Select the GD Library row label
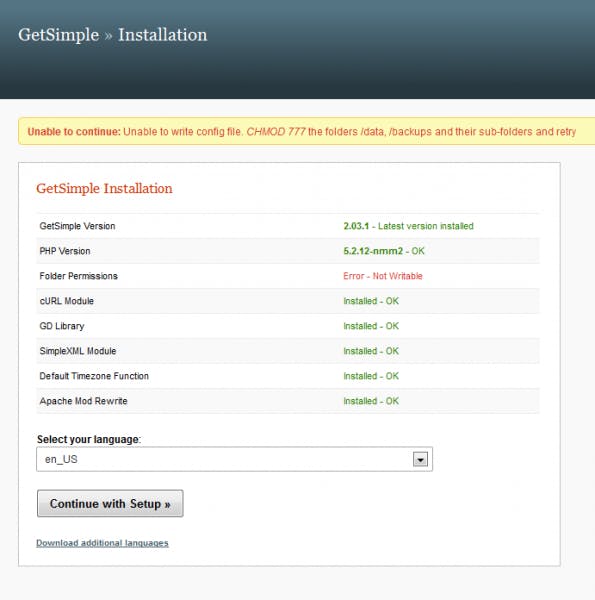This screenshot has height=600, width=595. coord(62,326)
